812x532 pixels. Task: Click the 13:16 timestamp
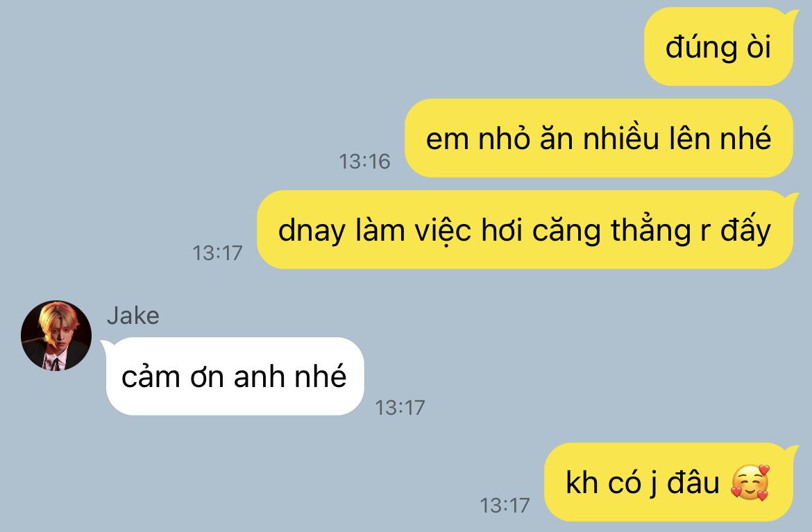364,162
